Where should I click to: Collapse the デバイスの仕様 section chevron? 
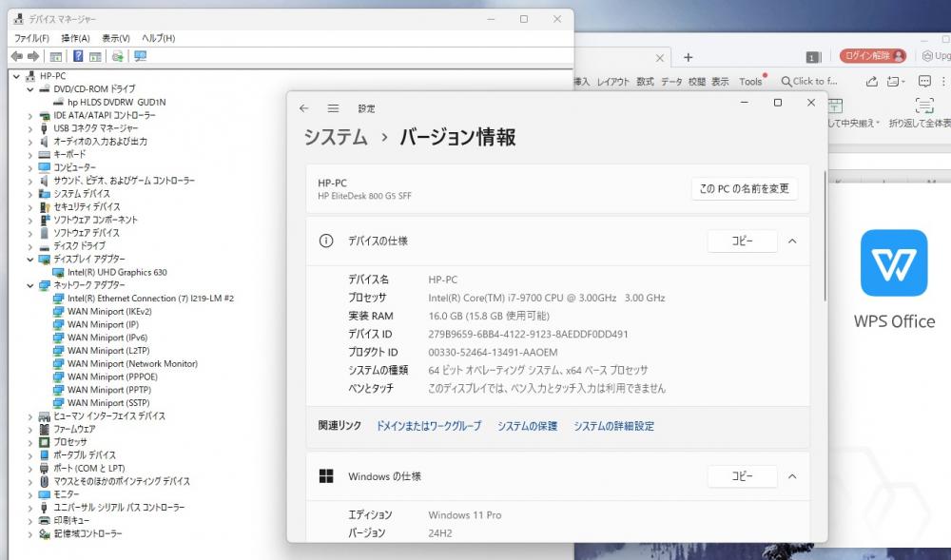(x=792, y=241)
